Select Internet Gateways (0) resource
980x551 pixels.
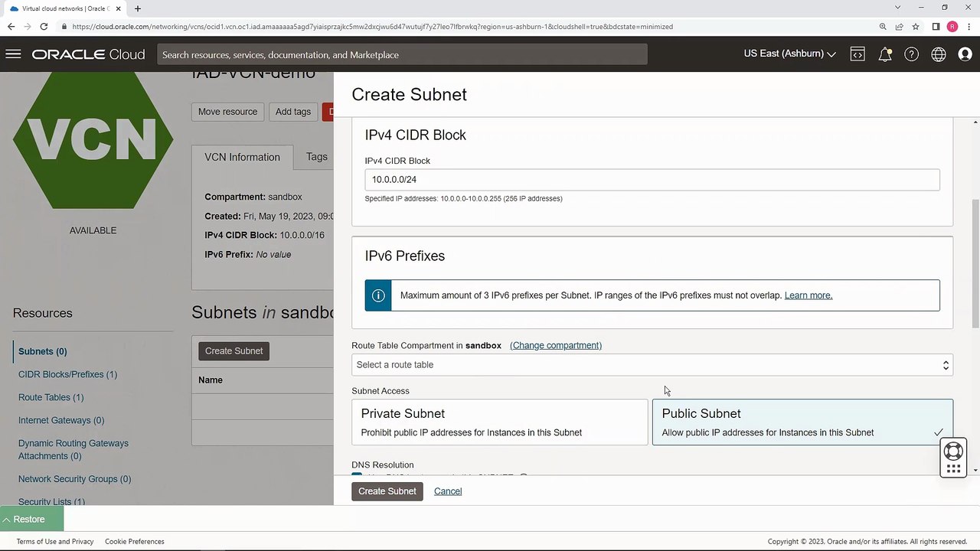[x=61, y=420]
